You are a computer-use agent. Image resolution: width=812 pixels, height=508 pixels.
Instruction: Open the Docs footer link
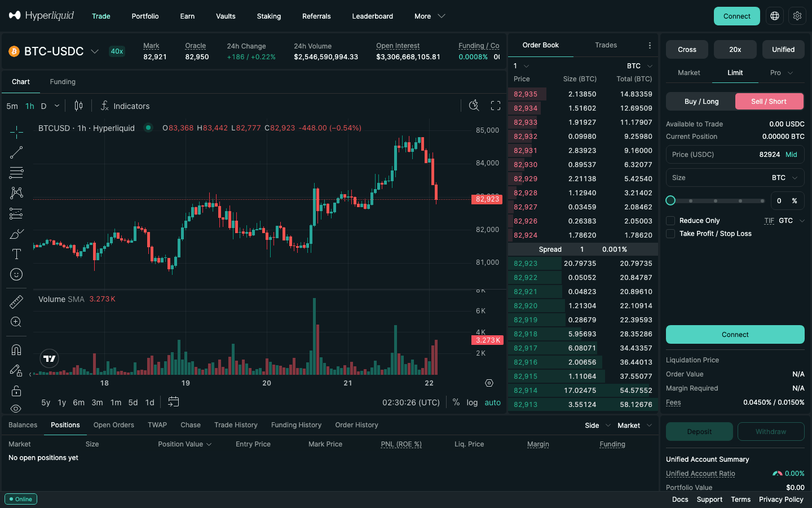(x=680, y=500)
